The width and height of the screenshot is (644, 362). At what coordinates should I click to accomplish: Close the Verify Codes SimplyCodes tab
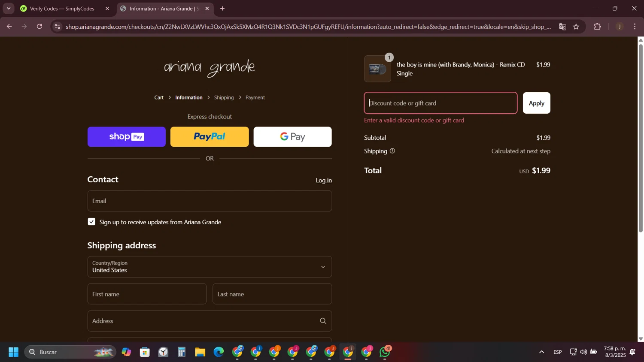107,9
